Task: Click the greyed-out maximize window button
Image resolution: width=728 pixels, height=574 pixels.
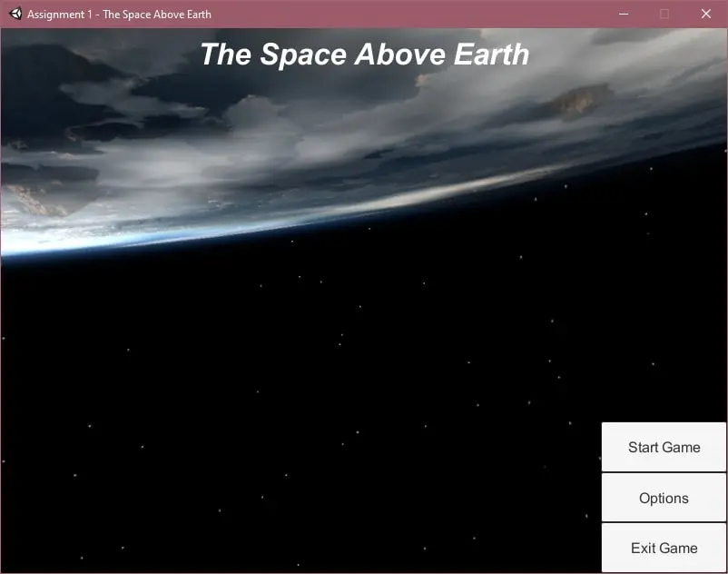Action: point(664,14)
